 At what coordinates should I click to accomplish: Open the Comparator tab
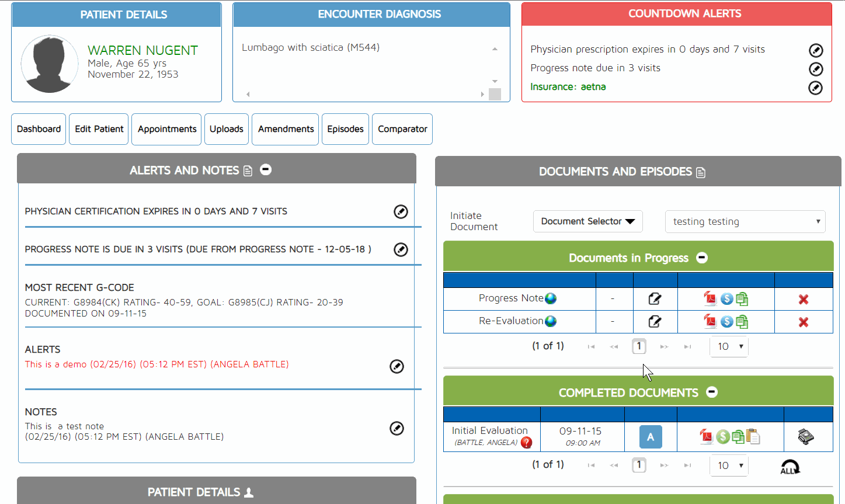coord(402,129)
